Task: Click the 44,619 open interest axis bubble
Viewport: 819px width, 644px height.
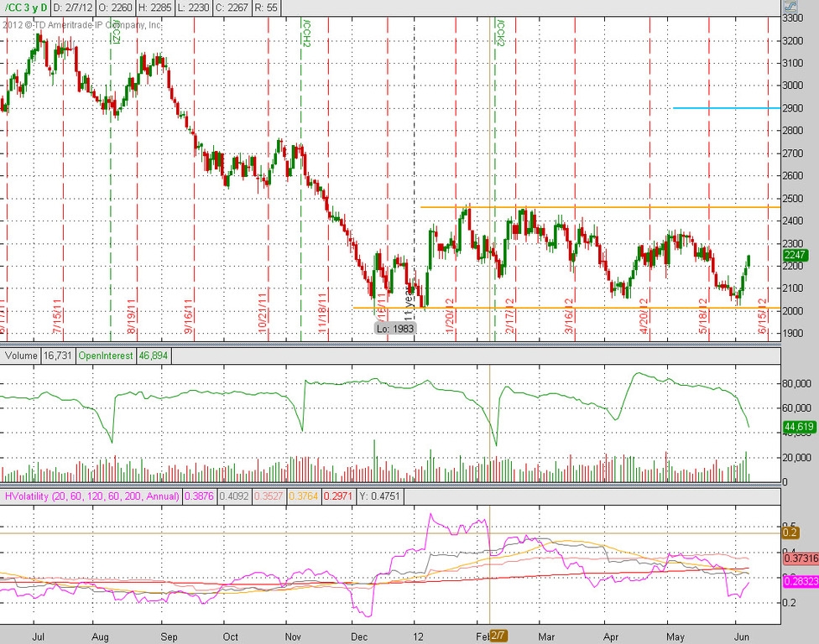Action: pos(799,426)
